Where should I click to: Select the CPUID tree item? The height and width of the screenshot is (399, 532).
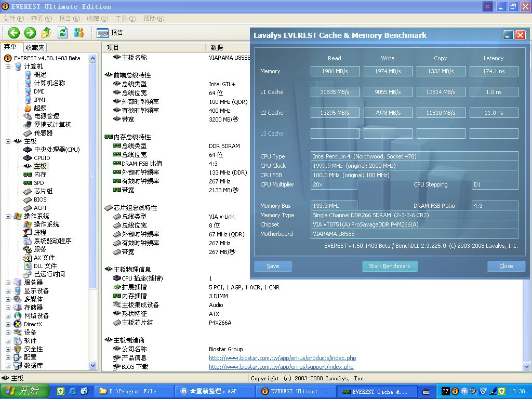[42, 158]
